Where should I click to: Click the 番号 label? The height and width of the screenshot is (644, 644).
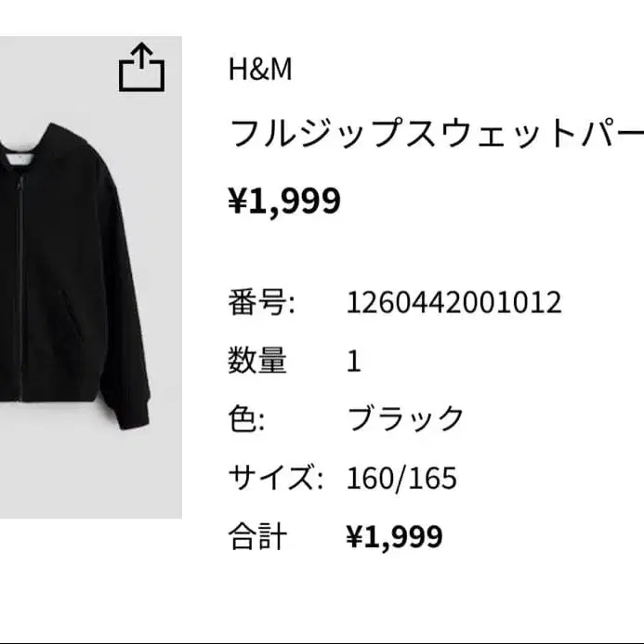point(262,303)
